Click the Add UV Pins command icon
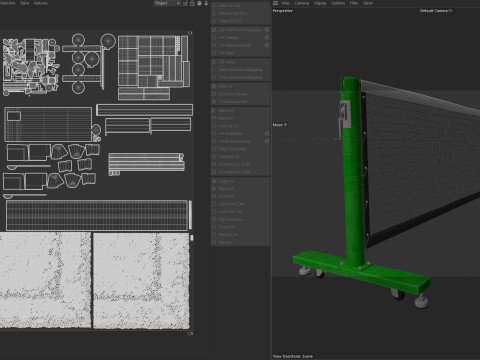The width and height of the screenshot is (480, 360). pyautogui.click(x=214, y=6)
